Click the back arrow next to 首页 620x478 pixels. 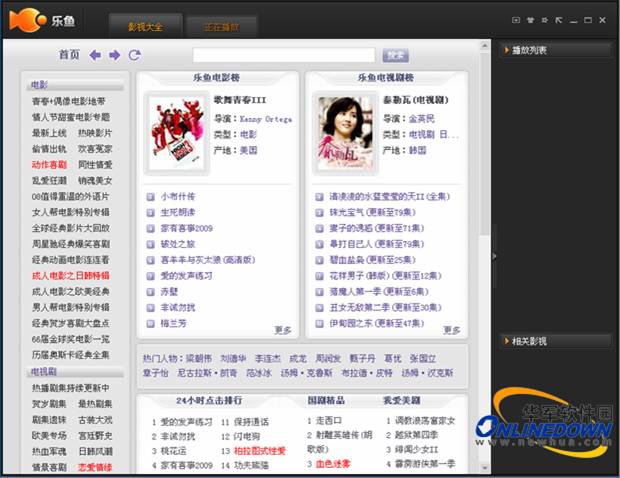pos(95,55)
